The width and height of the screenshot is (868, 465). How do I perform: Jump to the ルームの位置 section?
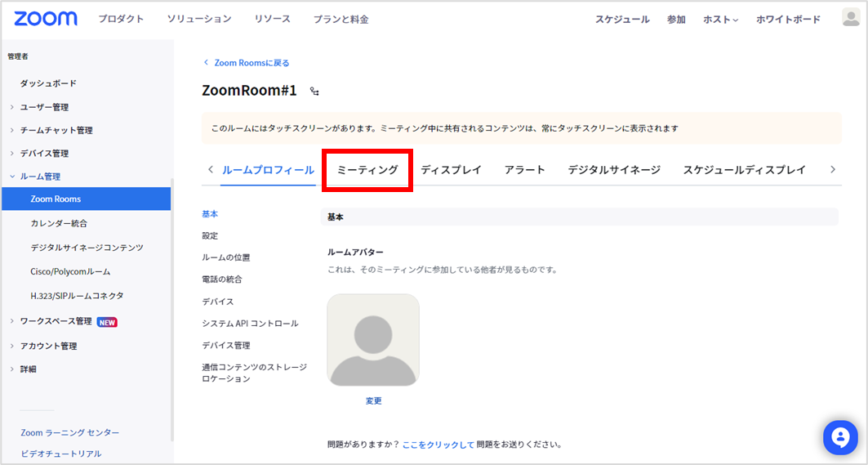(226, 257)
